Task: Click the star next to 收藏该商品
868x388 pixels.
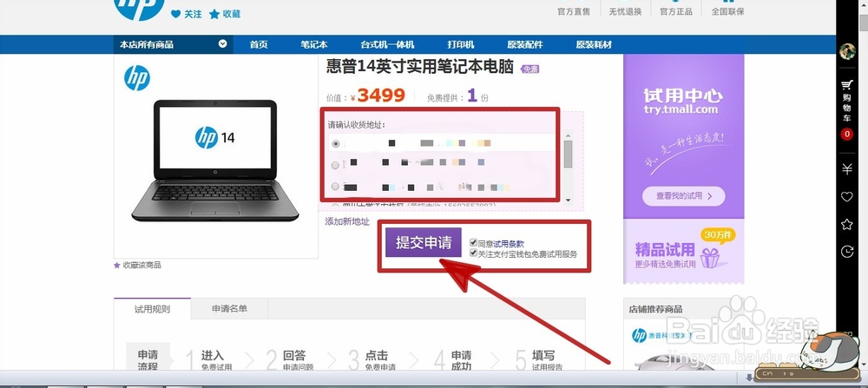Action: (117, 265)
